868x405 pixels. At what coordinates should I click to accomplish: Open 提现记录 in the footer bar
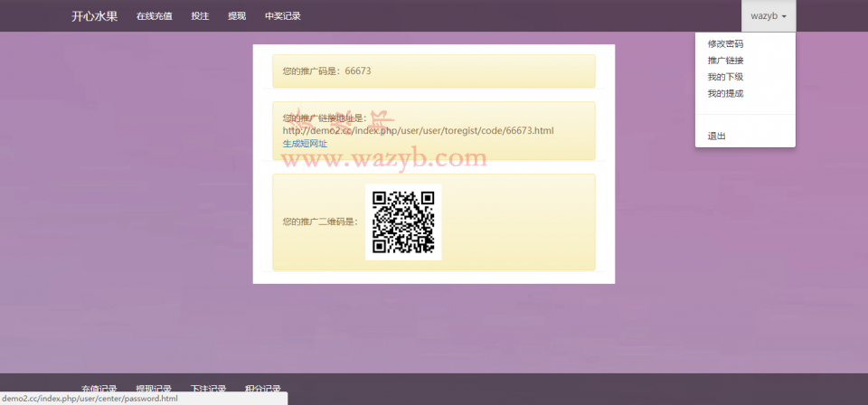pos(154,389)
